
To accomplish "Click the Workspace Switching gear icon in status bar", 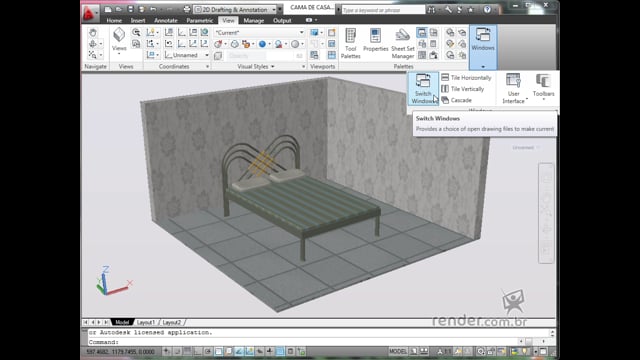I will tap(480, 351).
